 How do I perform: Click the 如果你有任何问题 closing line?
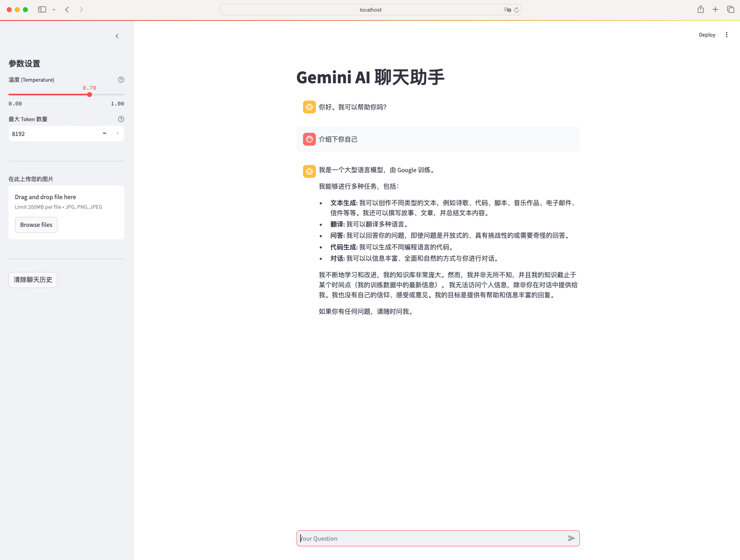[367, 311]
